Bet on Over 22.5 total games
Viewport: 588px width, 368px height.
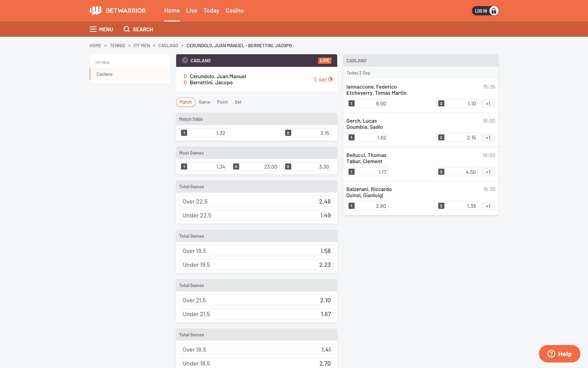(256, 201)
